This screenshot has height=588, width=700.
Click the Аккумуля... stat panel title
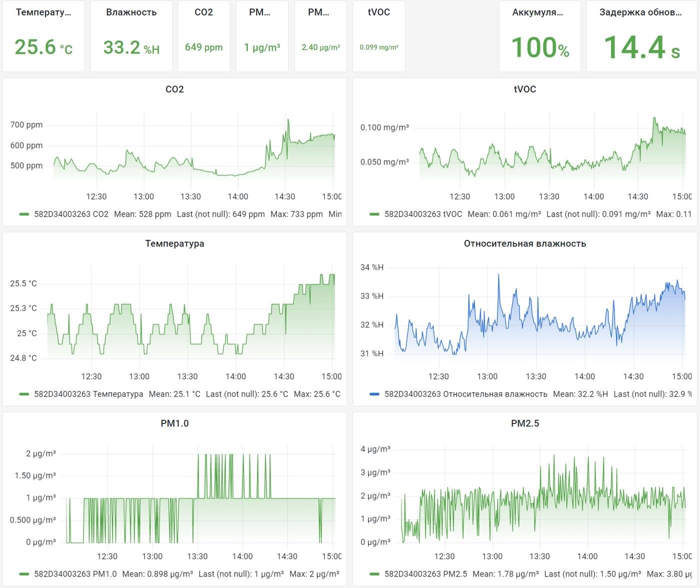[x=537, y=12]
